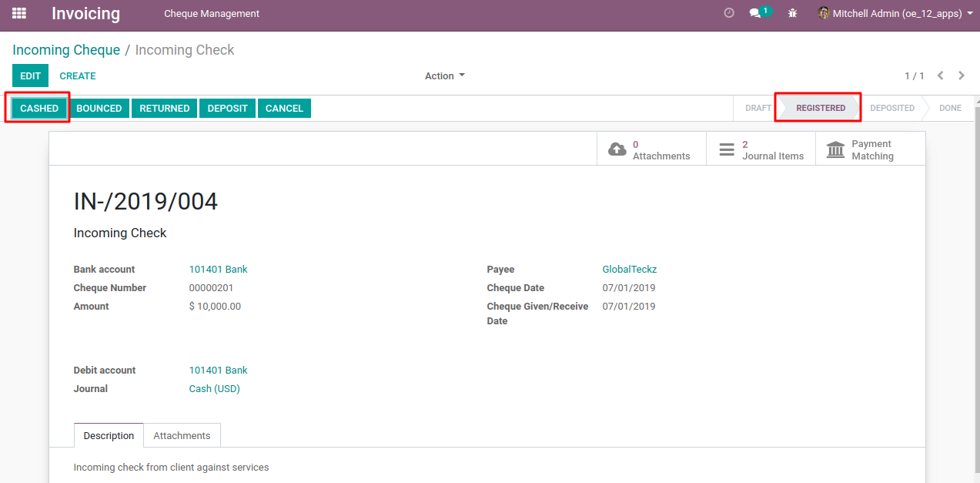Click the pager 1 / 1 counter
980x483 pixels.
(915, 76)
